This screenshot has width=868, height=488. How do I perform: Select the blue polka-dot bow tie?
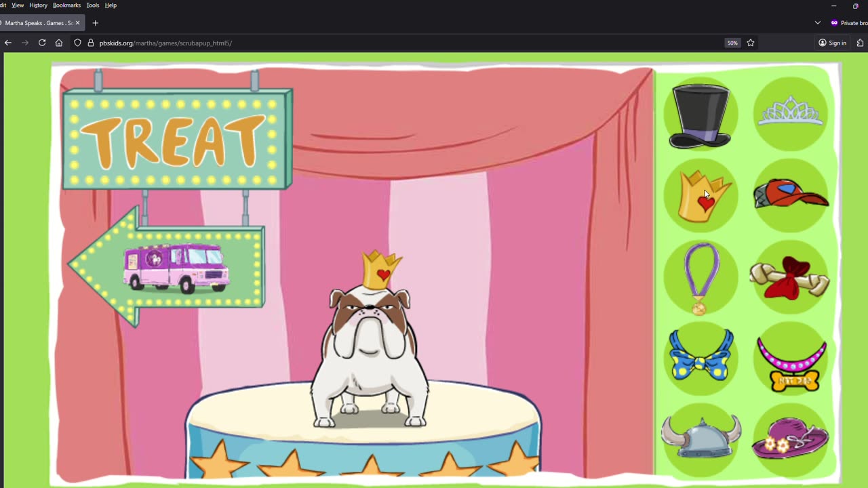coord(701,356)
